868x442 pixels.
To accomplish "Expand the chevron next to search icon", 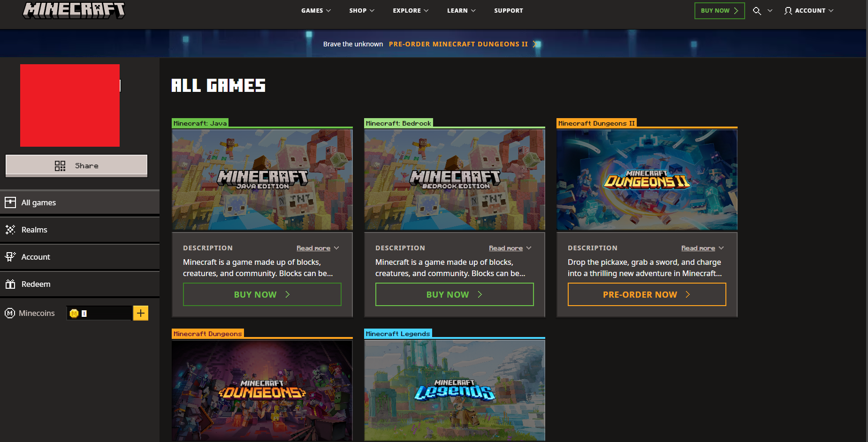I will pyautogui.click(x=769, y=11).
